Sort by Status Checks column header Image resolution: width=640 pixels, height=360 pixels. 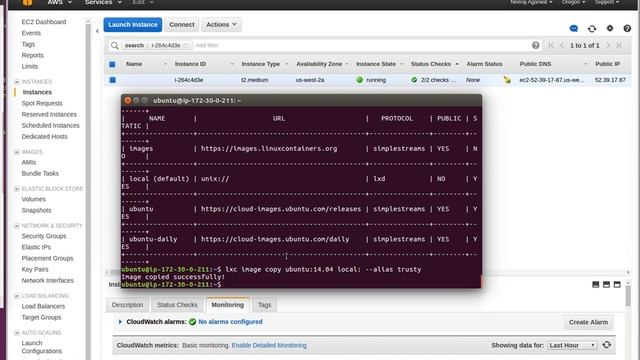(x=431, y=64)
